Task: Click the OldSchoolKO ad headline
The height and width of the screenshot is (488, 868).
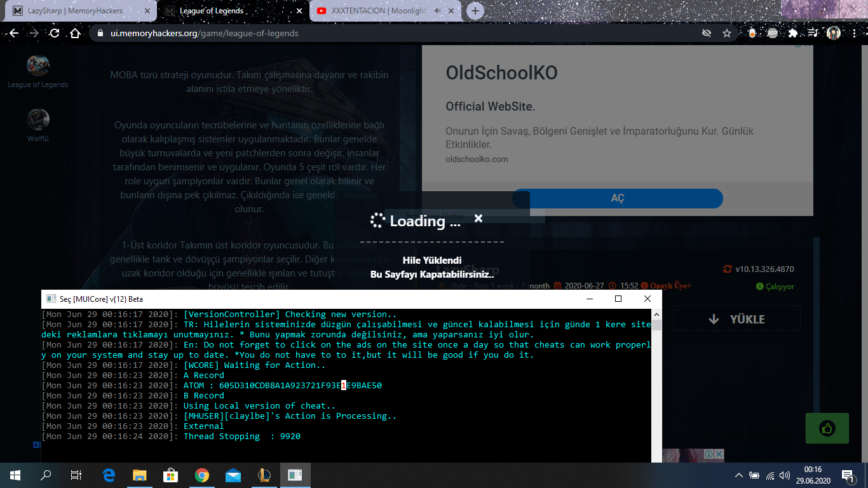Action: (x=501, y=73)
